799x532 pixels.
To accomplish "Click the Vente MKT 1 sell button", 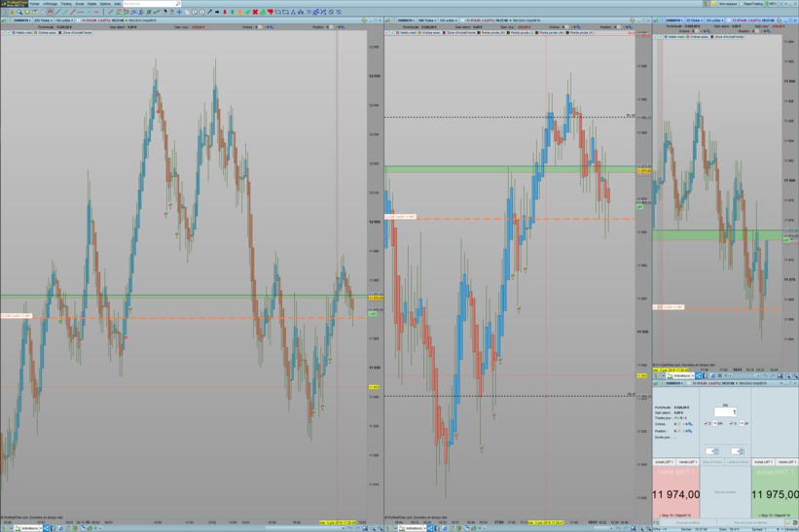I will pyautogui.click(x=675, y=493).
